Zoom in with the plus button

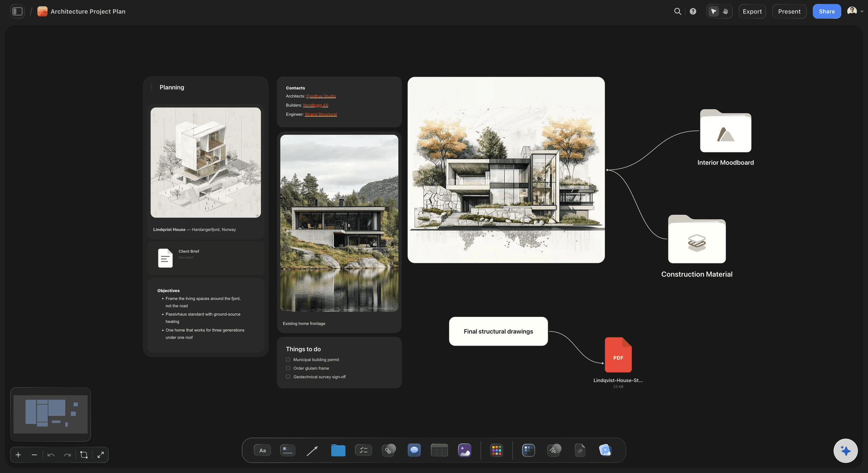point(18,455)
